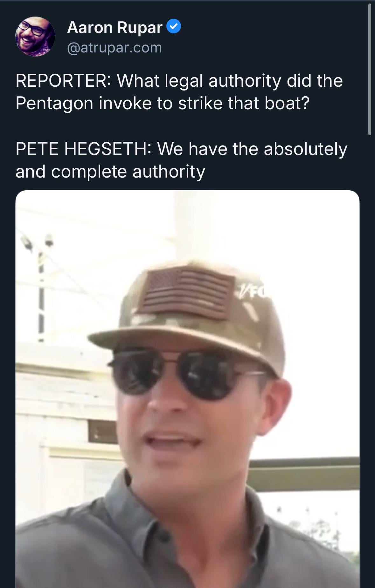
Task: Open Aaron Rupar's profile avatar
Action: (x=35, y=37)
